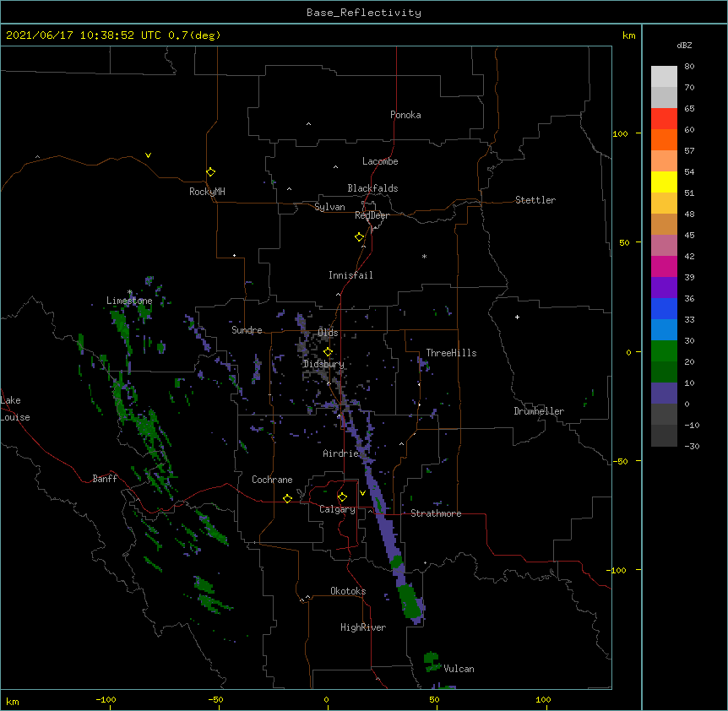Click the yellow V marker in the northwest area

pyautogui.click(x=148, y=155)
